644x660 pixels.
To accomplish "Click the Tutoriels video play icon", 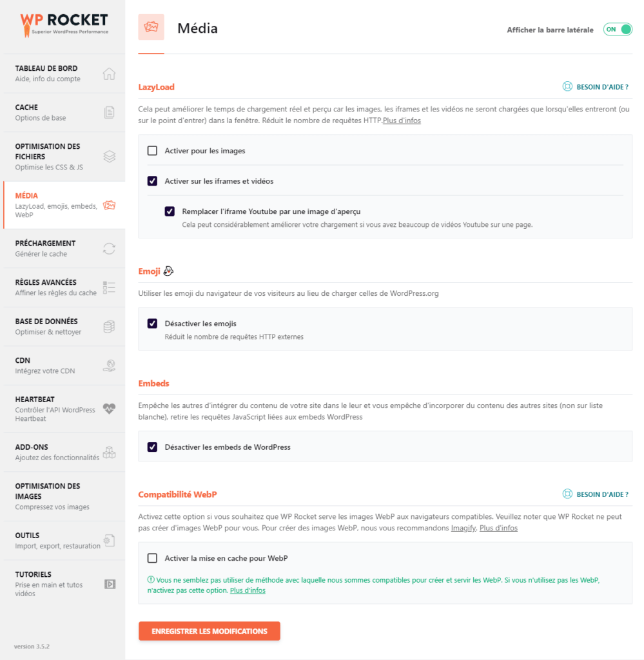I will (x=110, y=584).
